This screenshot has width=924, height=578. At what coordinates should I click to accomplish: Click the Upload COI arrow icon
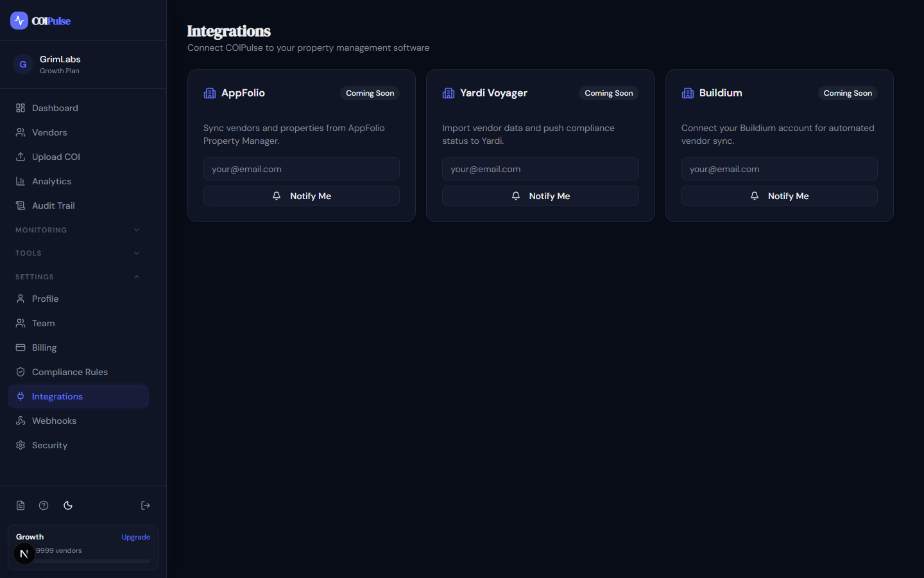pos(21,157)
